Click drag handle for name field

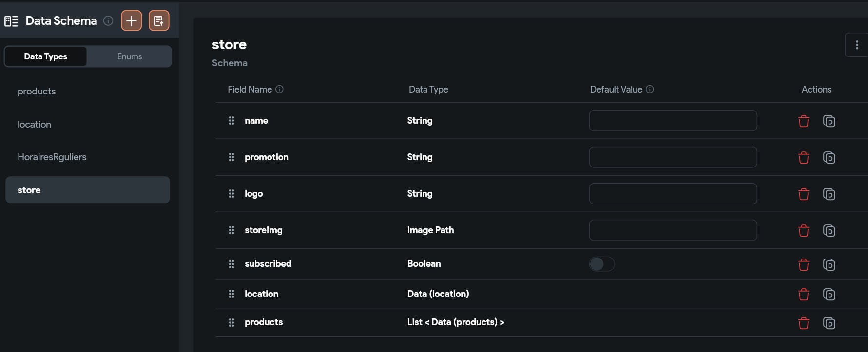tap(231, 121)
